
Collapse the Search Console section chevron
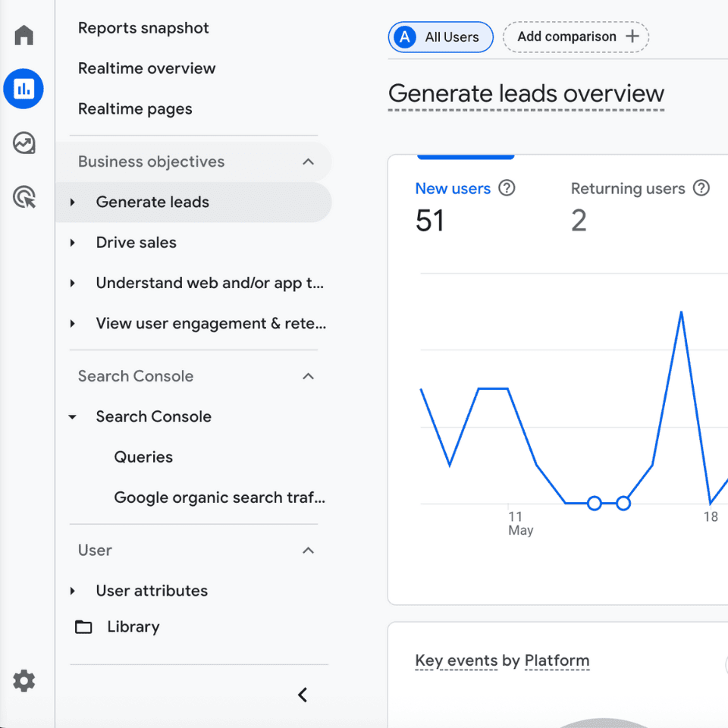[x=308, y=376]
